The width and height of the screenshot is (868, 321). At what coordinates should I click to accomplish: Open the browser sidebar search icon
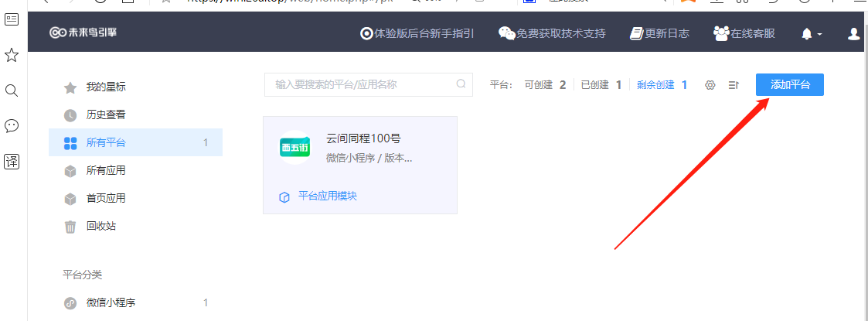pyautogui.click(x=12, y=90)
